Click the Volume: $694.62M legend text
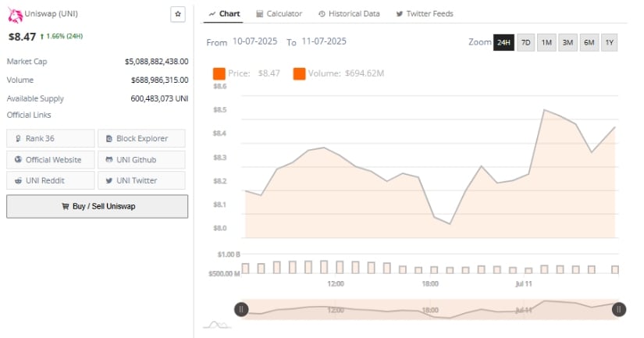Image resolution: width=644 pixels, height=338 pixels. pos(347,73)
